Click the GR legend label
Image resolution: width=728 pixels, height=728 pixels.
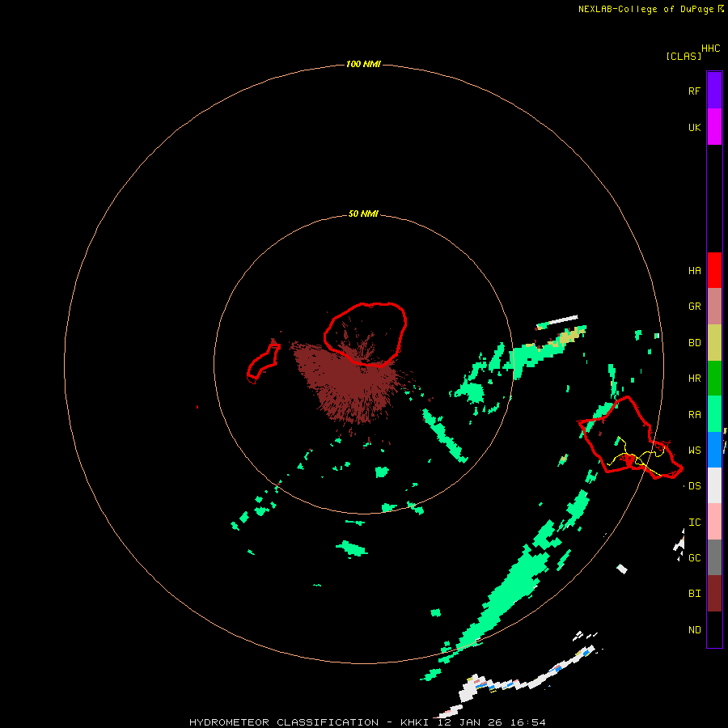(x=694, y=307)
